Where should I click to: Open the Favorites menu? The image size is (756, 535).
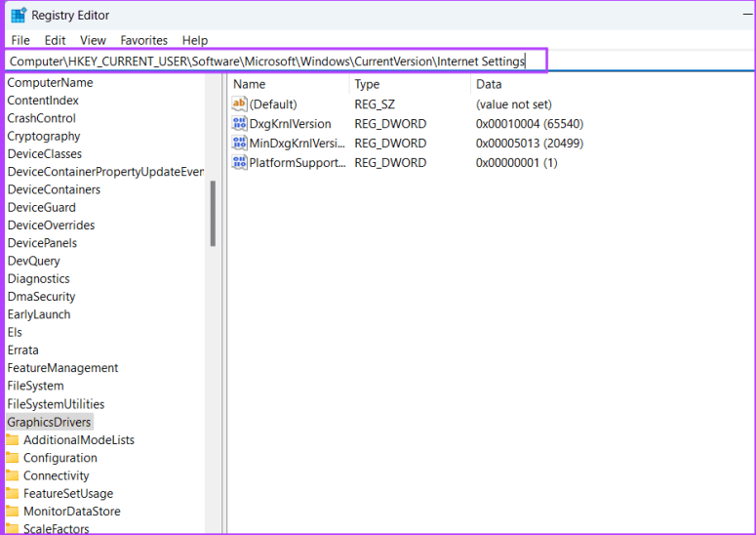143,40
